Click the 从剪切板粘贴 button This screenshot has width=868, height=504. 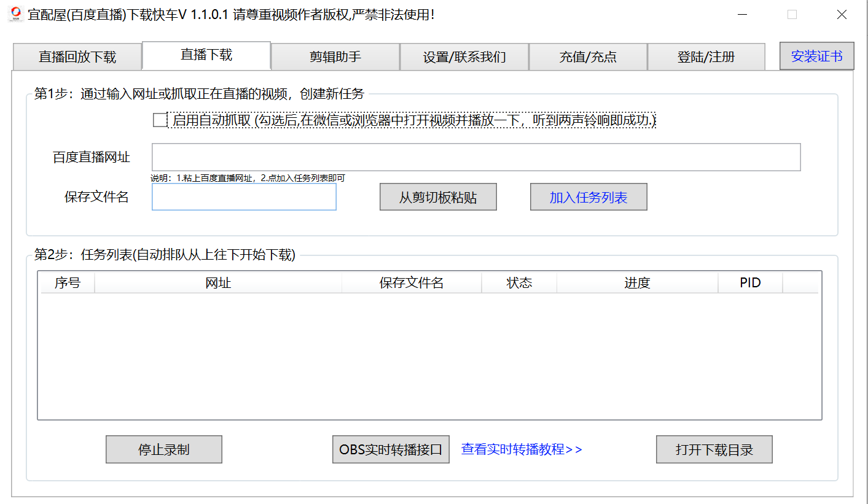(x=438, y=197)
